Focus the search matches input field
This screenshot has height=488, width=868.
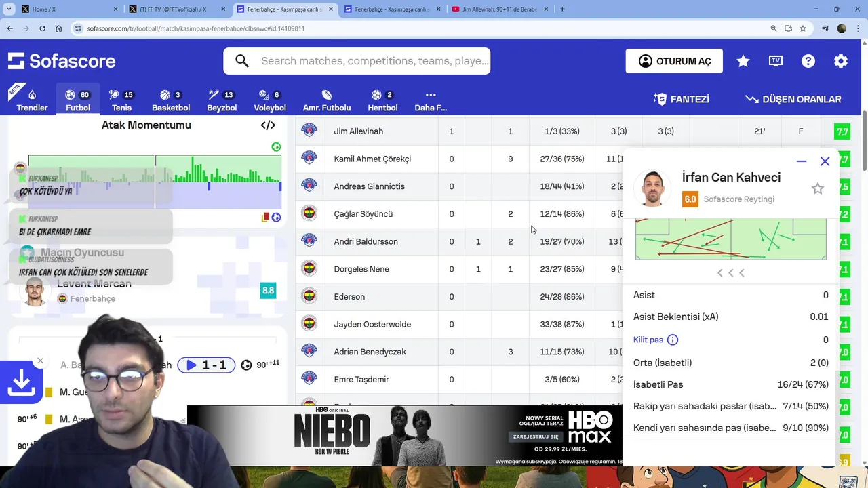(374, 61)
